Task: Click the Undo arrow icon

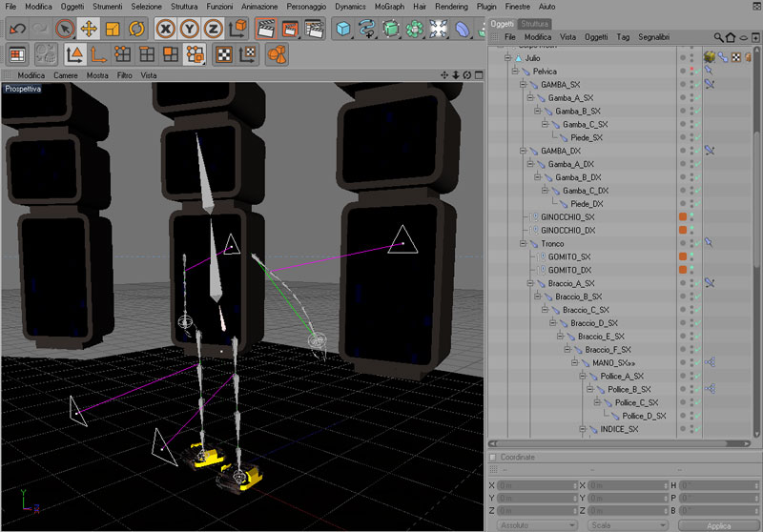Action: click(16, 29)
